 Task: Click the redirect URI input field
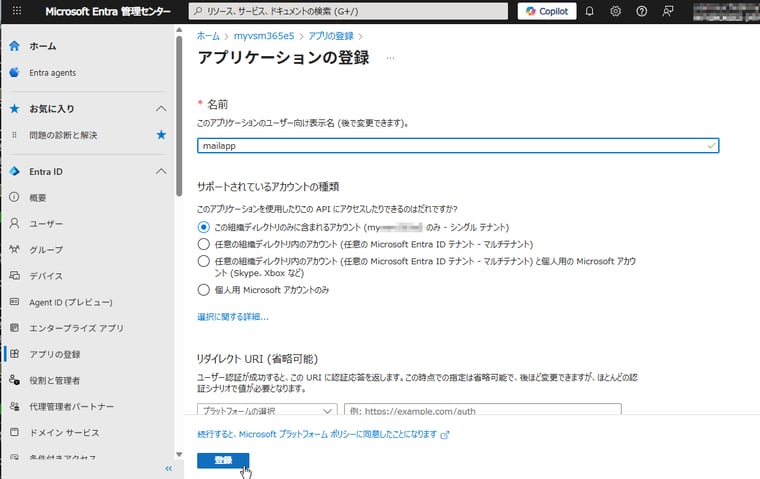pyautogui.click(x=483, y=409)
